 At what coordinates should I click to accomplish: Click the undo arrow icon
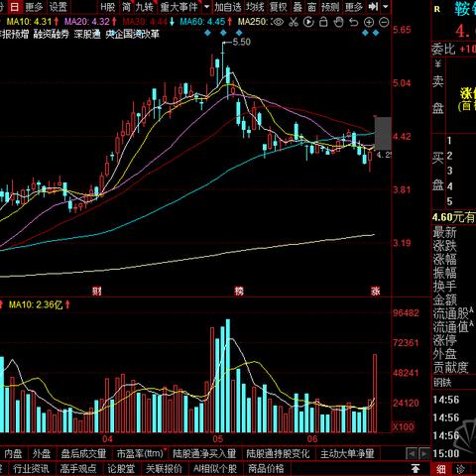pyautogui.click(x=353, y=22)
